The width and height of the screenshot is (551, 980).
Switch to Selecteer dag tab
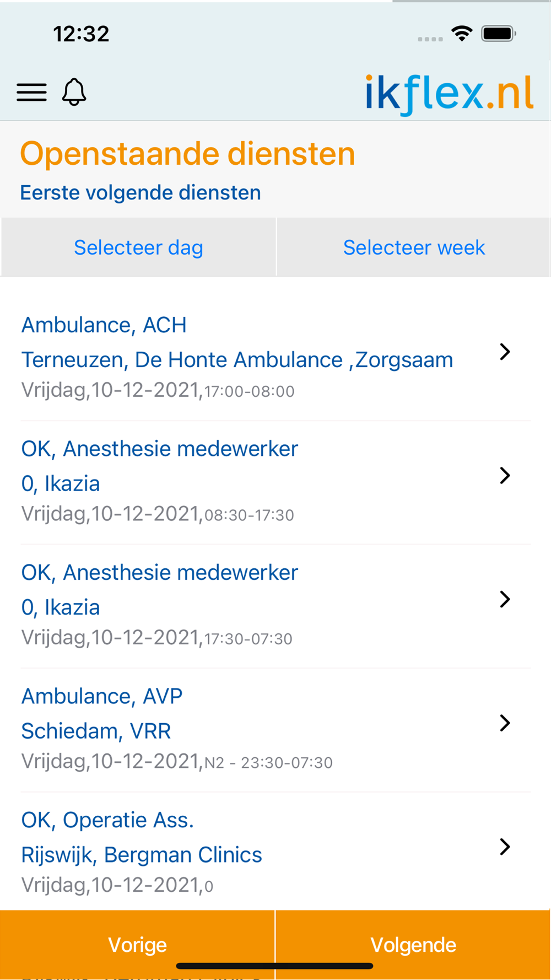click(138, 247)
